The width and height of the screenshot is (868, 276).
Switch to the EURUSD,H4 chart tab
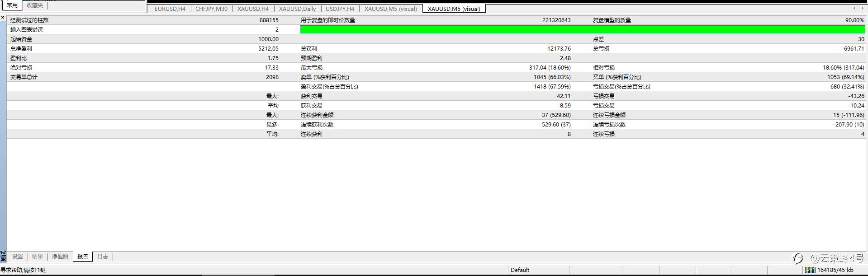point(170,9)
